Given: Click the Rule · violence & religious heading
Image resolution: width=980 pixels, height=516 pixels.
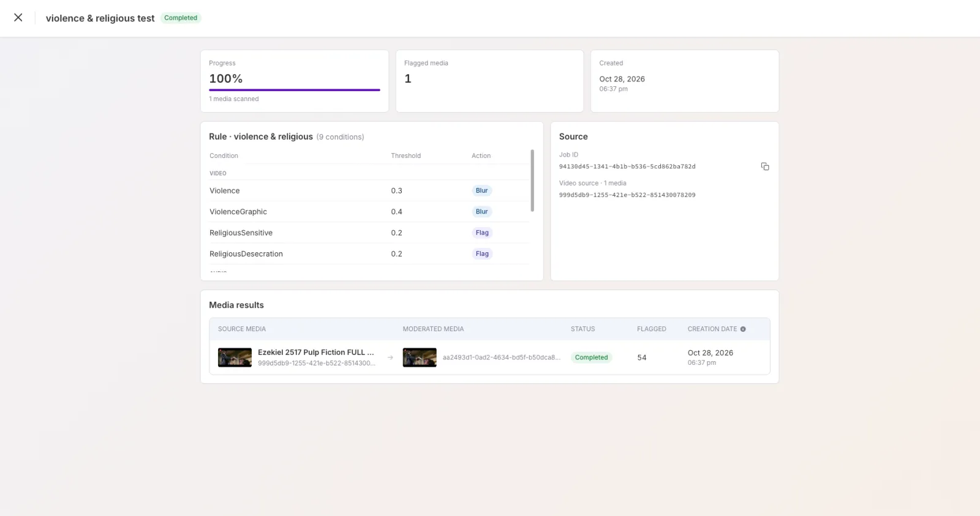Looking at the screenshot, I should click(x=261, y=136).
